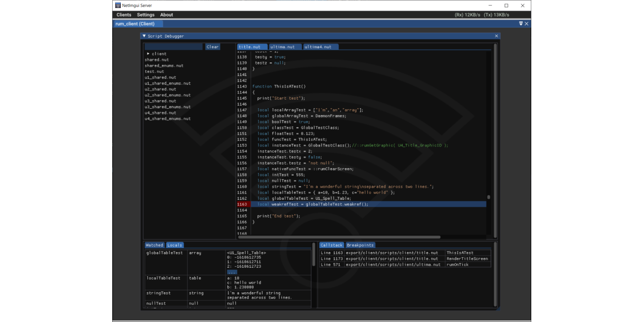Switch to the ultima4.nut tab
This screenshot has width=644, height=322.
coord(320,47)
